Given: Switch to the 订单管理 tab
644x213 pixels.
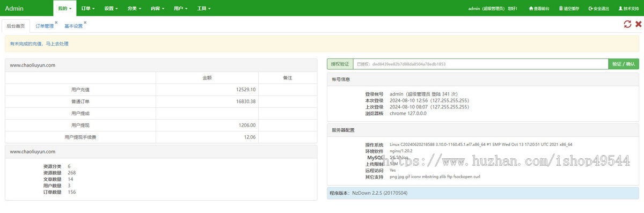Looking at the screenshot, I should click(45, 26).
